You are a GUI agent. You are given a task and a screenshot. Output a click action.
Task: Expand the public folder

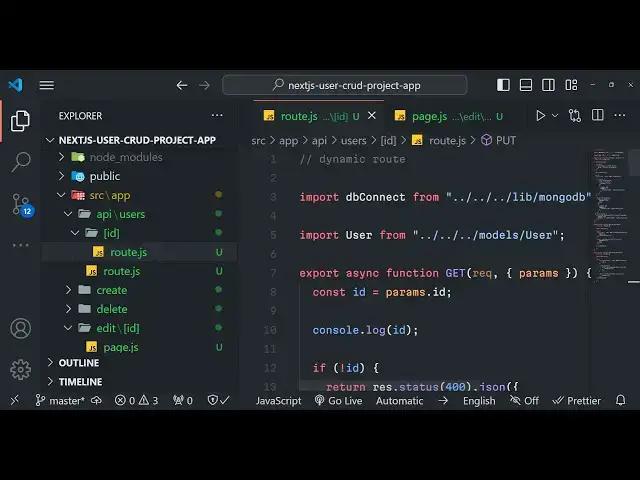[x=61, y=176]
